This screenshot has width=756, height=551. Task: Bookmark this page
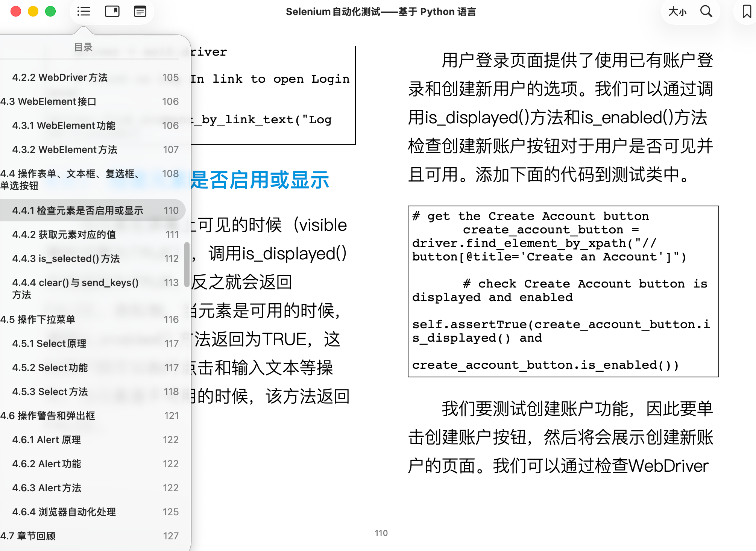pyautogui.click(x=747, y=12)
